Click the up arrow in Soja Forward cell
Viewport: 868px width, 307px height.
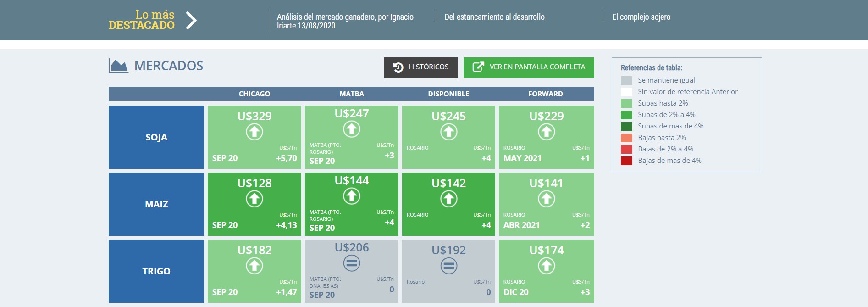[x=546, y=132]
